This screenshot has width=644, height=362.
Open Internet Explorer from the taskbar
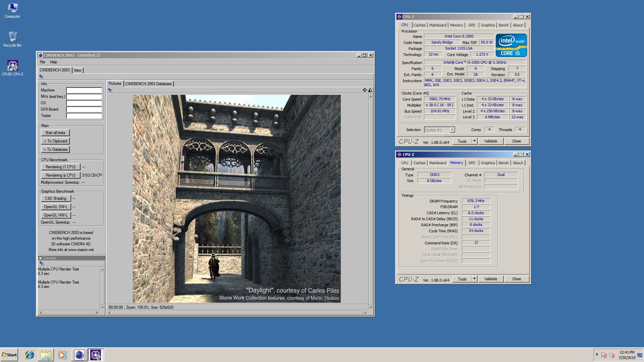coord(30,355)
